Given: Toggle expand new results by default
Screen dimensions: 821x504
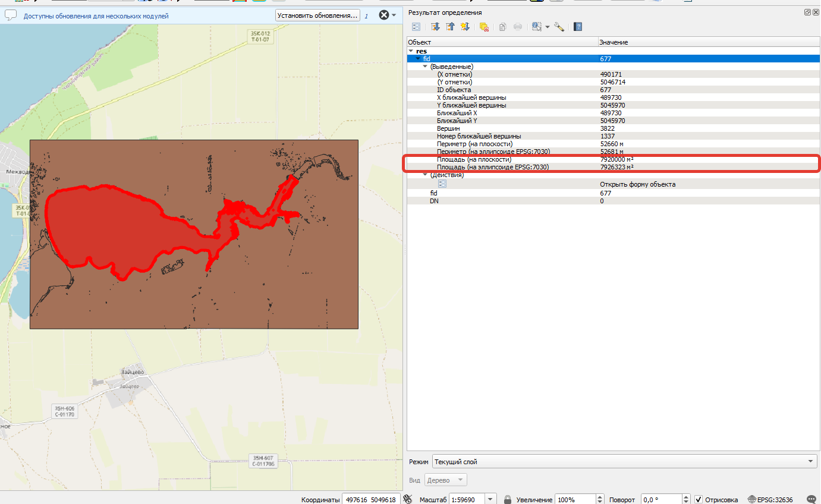Looking at the screenshot, I should tap(465, 27).
